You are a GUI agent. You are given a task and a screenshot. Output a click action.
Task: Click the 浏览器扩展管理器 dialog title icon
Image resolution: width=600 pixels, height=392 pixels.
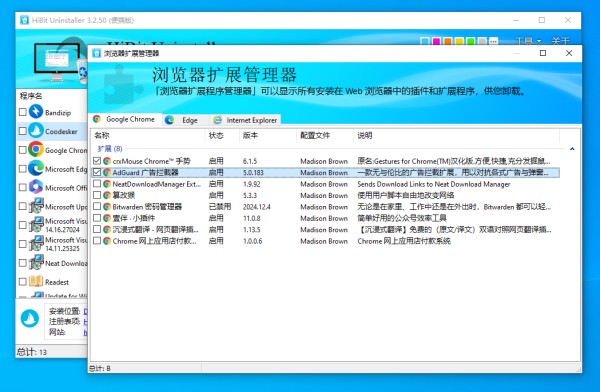pos(97,53)
